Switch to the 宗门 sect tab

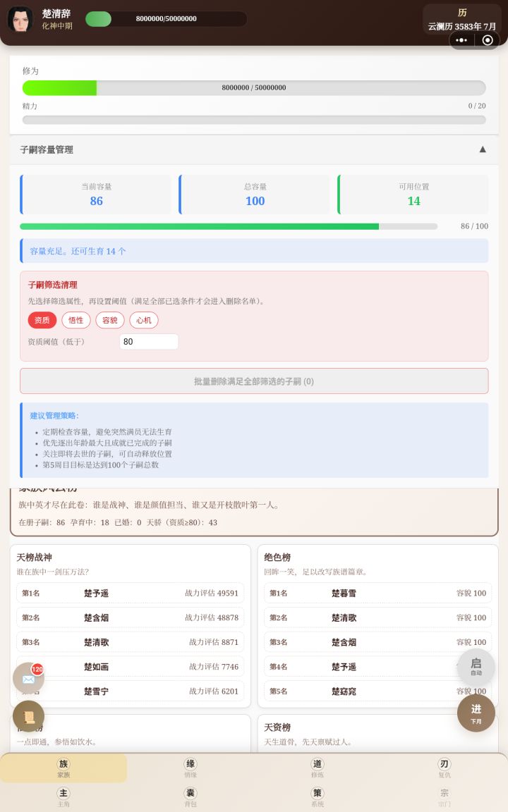tap(445, 797)
